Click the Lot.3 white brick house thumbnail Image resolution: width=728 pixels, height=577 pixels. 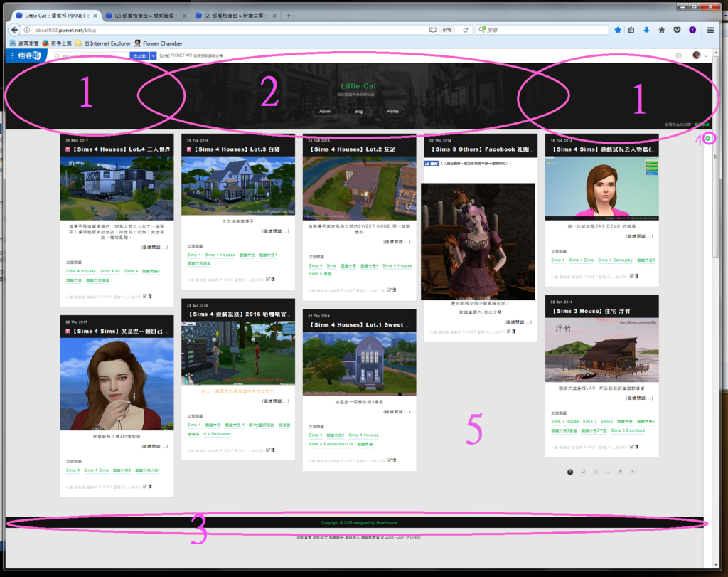click(x=238, y=186)
